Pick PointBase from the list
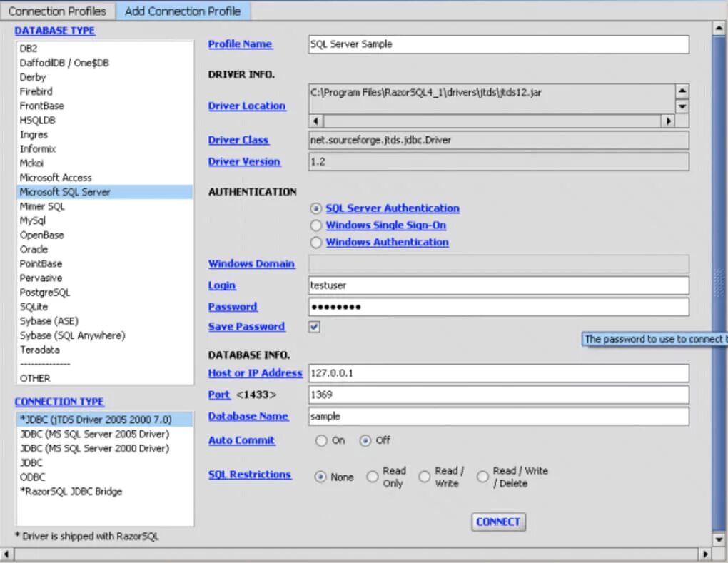The width and height of the screenshot is (728, 563). pos(104,264)
